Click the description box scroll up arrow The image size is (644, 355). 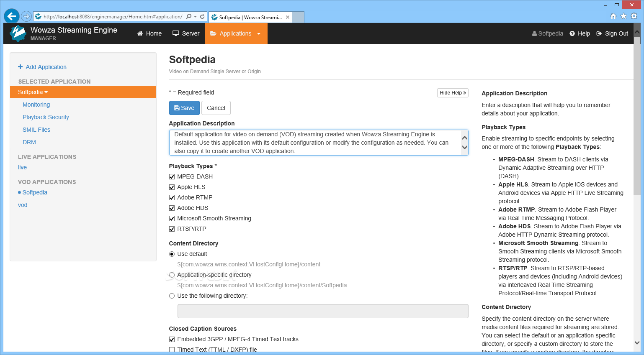[x=464, y=138]
